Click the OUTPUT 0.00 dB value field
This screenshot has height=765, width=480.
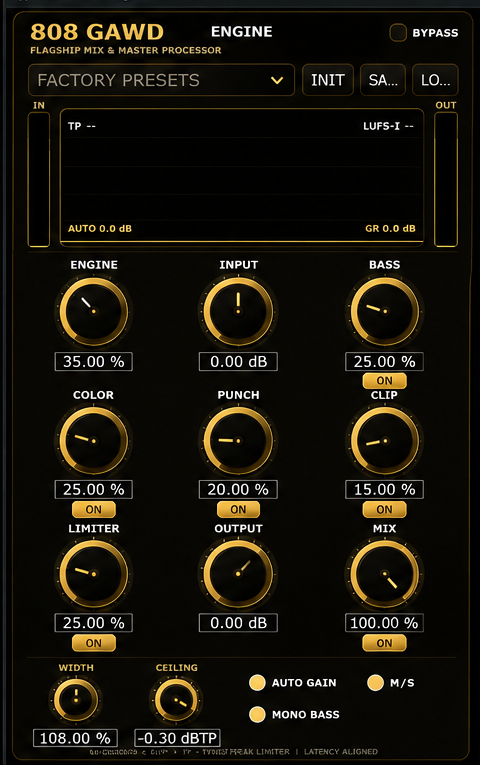[x=238, y=623]
